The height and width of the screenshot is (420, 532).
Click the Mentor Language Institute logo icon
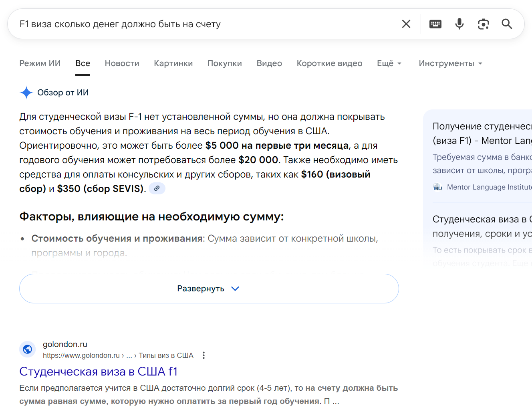[438, 187]
